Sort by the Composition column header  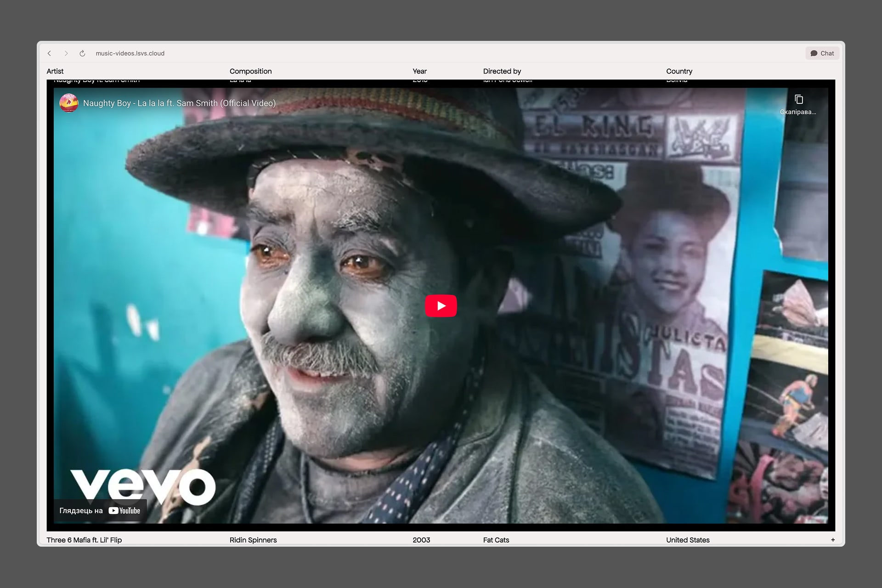click(250, 71)
